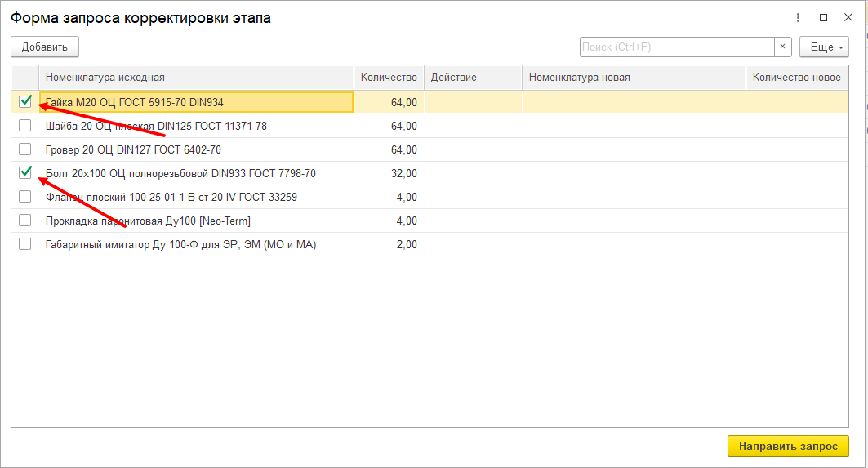Click the Количество новое column header

[797, 78]
